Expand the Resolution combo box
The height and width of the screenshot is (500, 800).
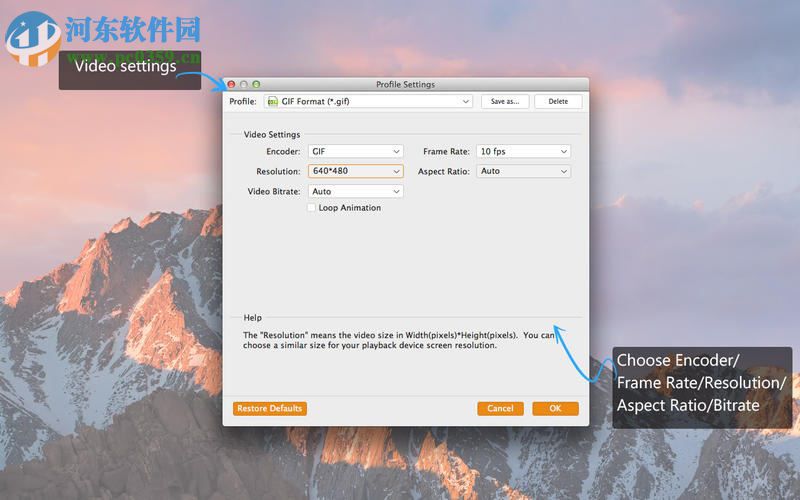(x=396, y=171)
